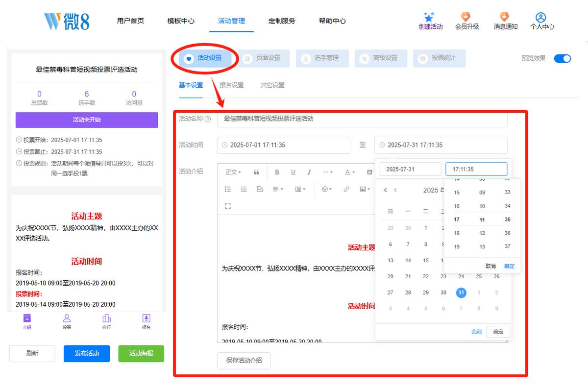This screenshot has height=391, width=588.
Task: Open 个人中心 user icon
Action: tap(541, 17)
